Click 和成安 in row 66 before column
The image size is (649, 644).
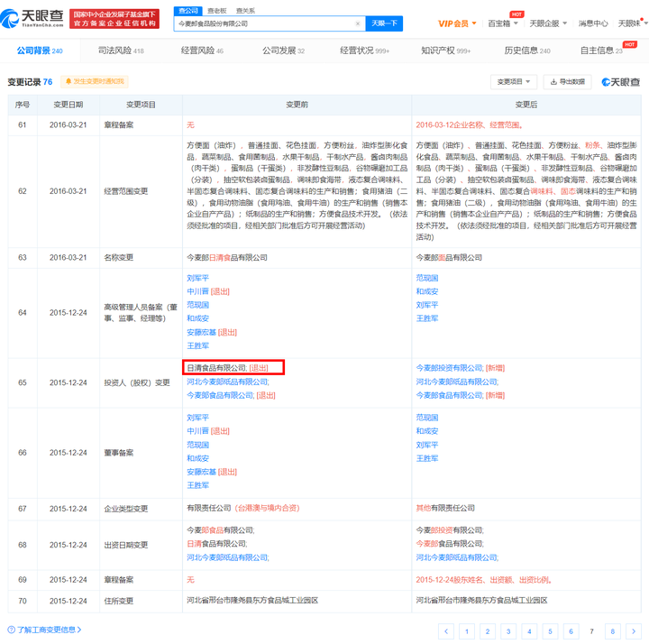point(197,458)
